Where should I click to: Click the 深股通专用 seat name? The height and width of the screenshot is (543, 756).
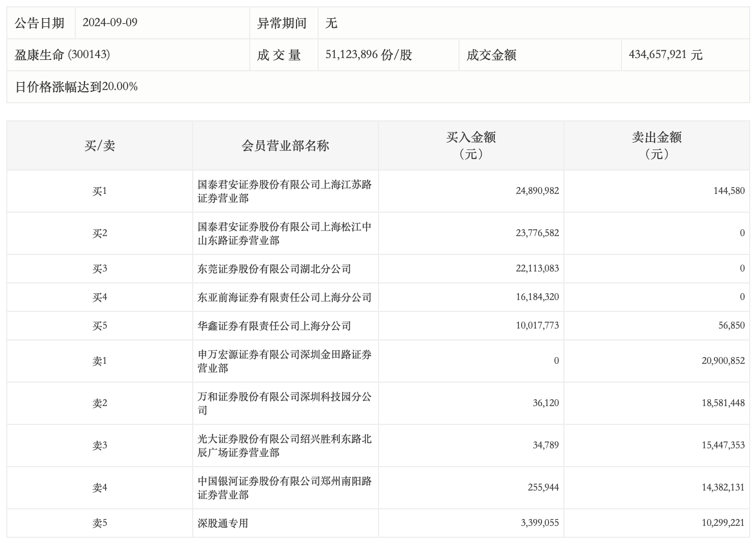223,523
